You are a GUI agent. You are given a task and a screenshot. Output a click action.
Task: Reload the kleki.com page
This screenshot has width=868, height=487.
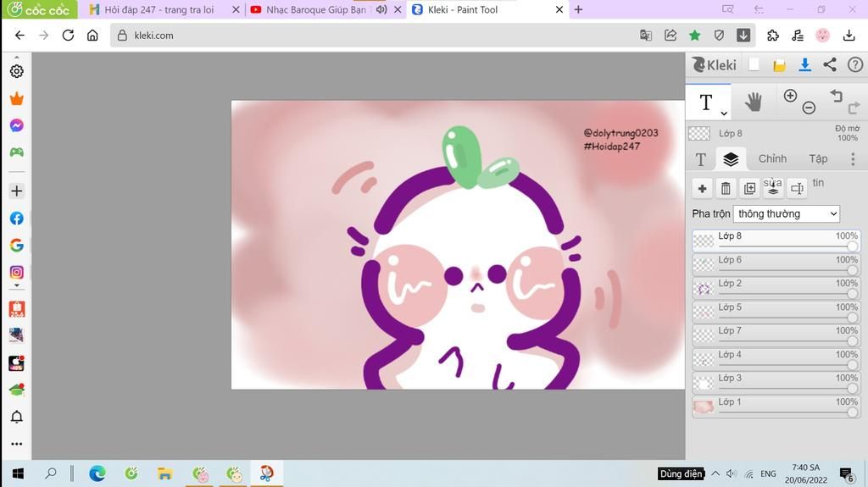click(68, 36)
